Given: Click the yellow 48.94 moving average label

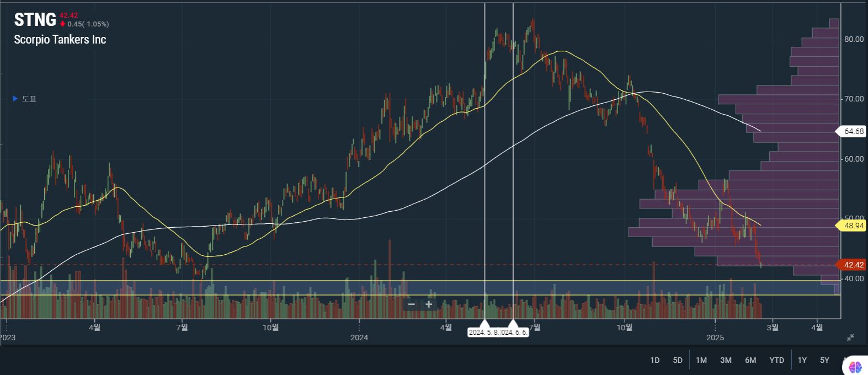Looking at the screenshot, I should (x=853, y=226).
